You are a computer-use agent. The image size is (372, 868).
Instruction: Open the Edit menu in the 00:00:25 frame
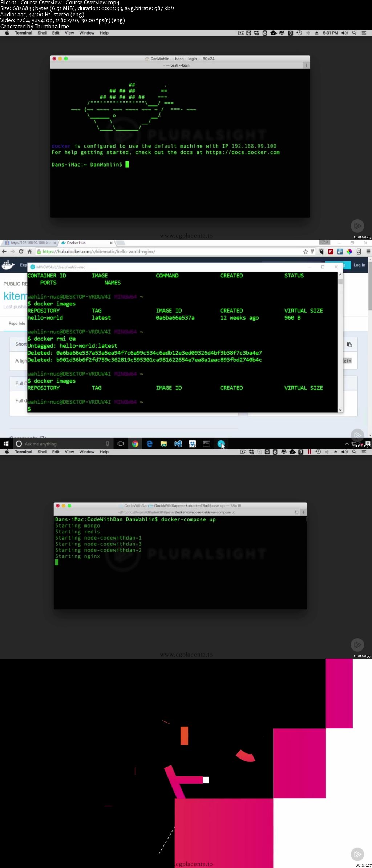click(x=56, y=33)
